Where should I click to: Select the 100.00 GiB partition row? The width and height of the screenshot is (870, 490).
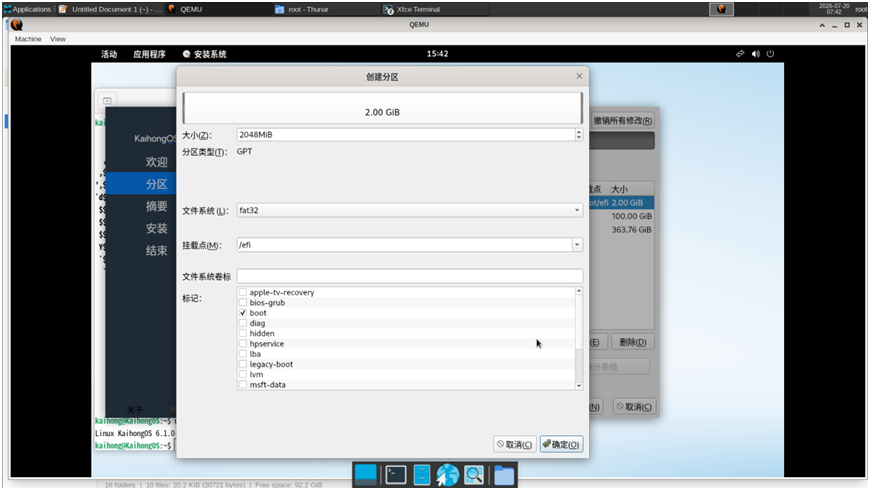[621, 216]
